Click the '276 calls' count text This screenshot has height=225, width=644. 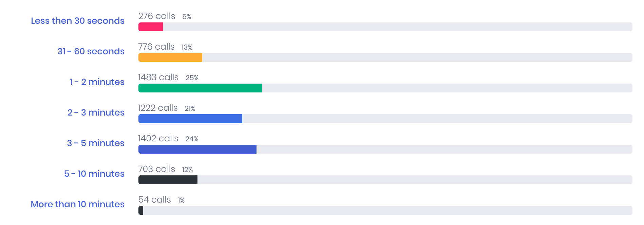pos(157,16)
